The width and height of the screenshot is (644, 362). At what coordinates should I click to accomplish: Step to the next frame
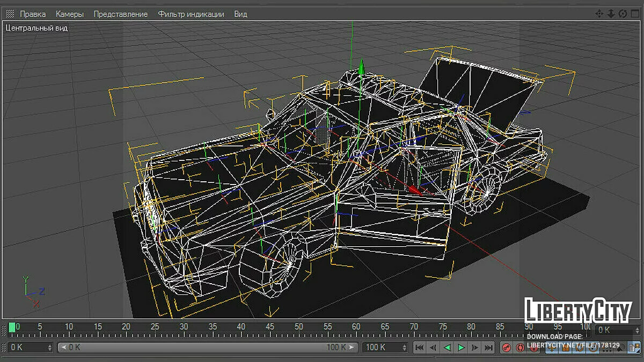[x=475, y=348]
